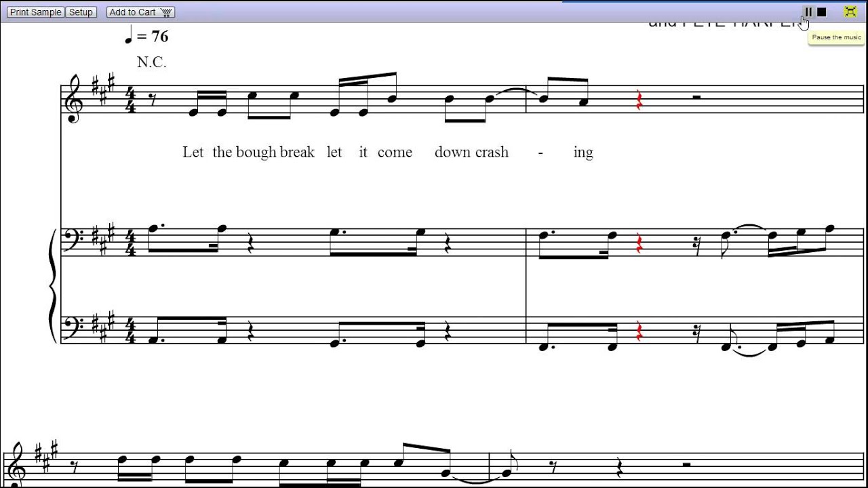Viewport: 868px width, 488px height.
Task: Click the lyric word 'down'
Action: pyautogui.click(x=452, y=152)
